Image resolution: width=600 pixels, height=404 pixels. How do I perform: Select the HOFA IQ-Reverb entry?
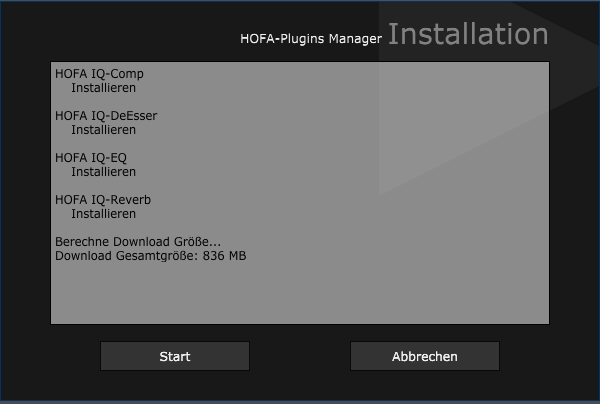tap(103, 200)
